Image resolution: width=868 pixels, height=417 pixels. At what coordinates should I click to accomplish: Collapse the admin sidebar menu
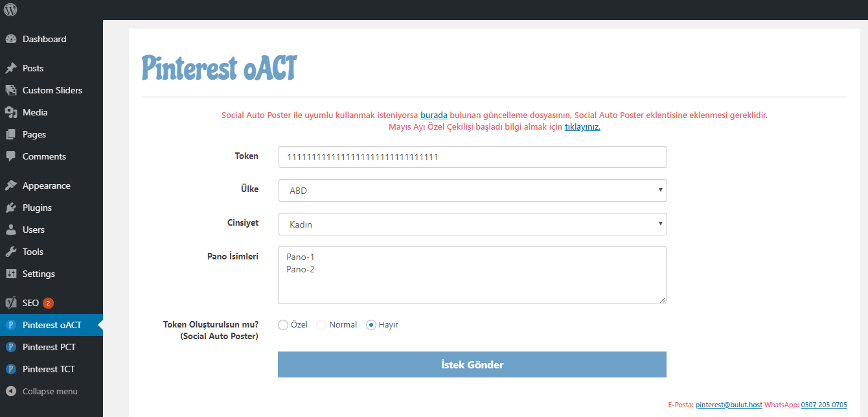pyautogui.click(x=51, y=391)
